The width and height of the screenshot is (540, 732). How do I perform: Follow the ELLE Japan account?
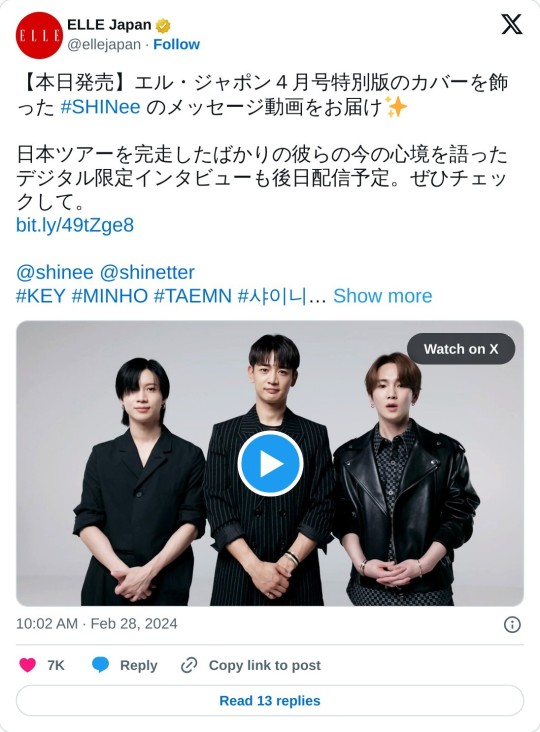tap(176, 44)
